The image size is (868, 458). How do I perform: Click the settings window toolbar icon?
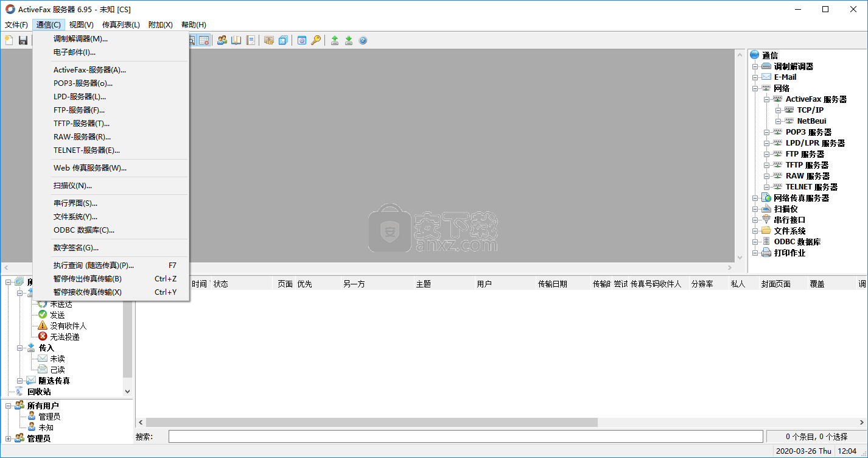coord(302,40)
